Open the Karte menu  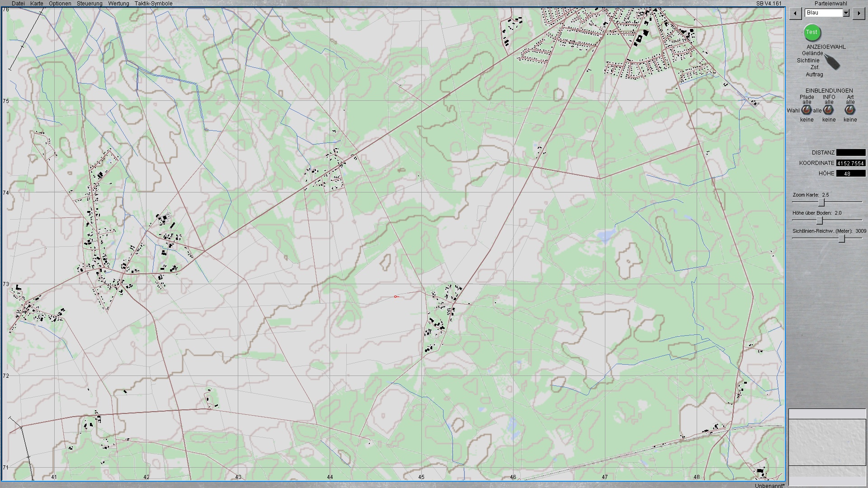click(37, 4)
